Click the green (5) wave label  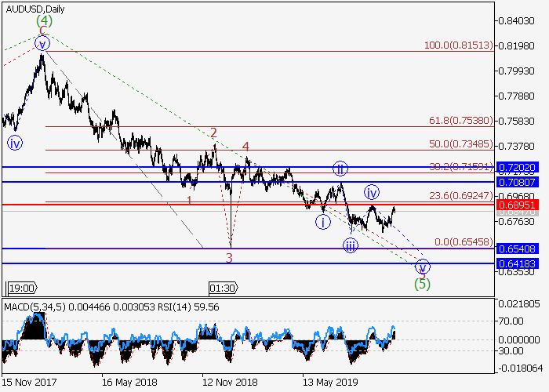pyautogui.click(x=423, y=283)
